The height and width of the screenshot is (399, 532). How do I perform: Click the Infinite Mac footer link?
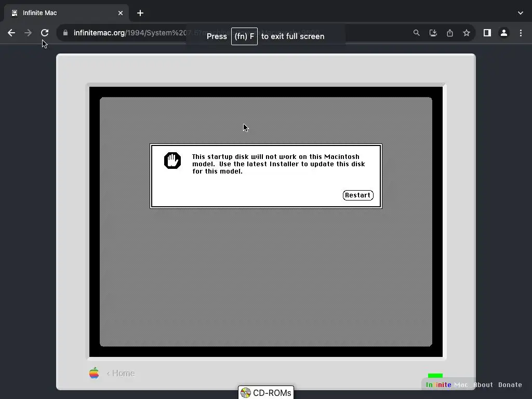coord(447,385)
